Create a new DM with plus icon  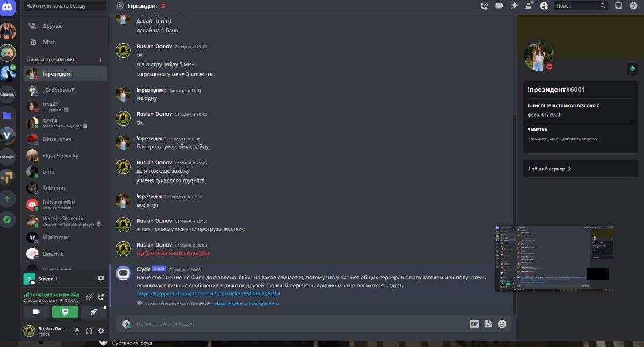coord(100,60)
